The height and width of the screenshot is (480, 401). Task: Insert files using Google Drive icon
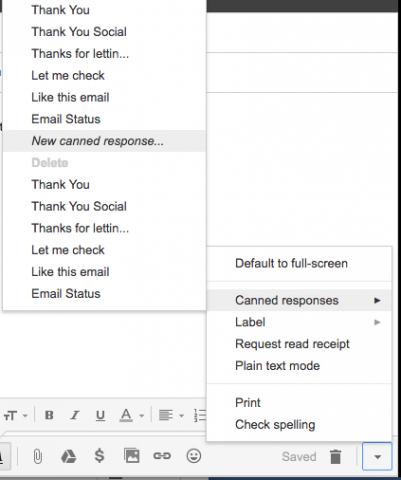[69, 456]
